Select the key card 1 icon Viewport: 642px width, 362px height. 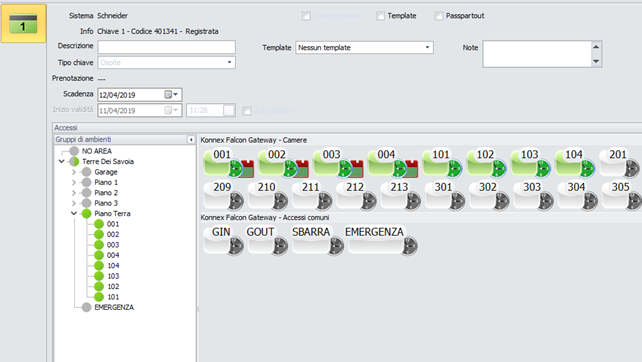point(23,23)
